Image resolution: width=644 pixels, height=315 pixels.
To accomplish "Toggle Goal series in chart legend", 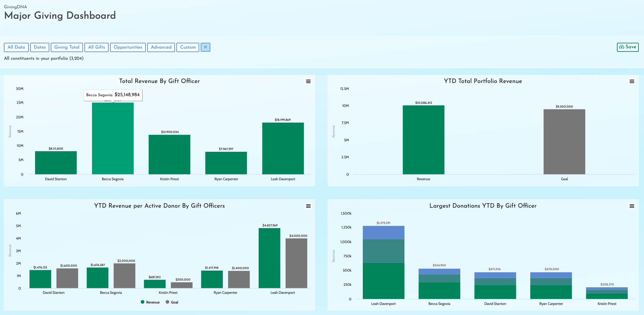I will tap(172, 302).
